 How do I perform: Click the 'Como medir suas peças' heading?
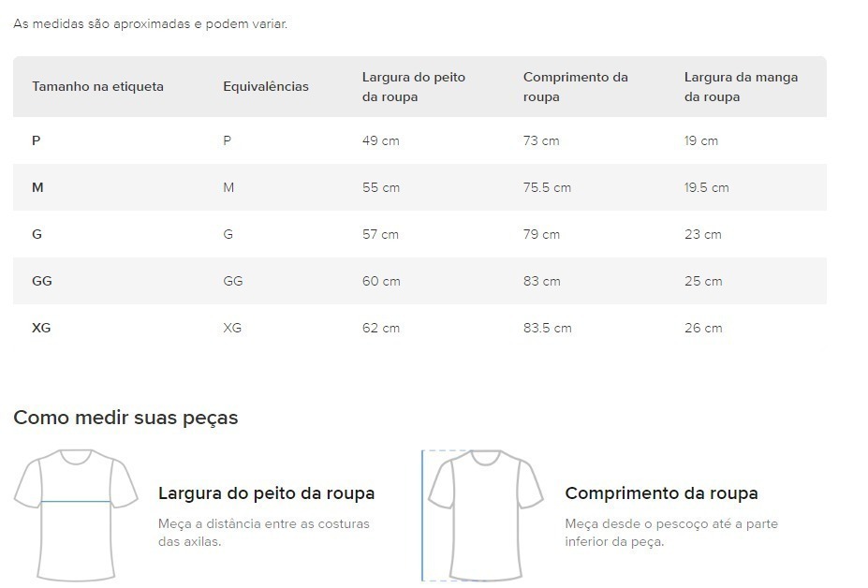pyautogui.click(x=125, y=418)
